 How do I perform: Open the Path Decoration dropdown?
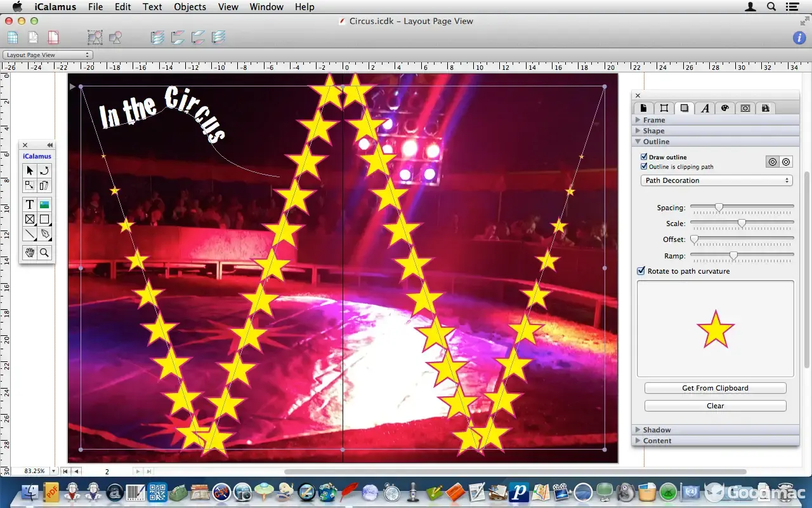coord(716,180)
